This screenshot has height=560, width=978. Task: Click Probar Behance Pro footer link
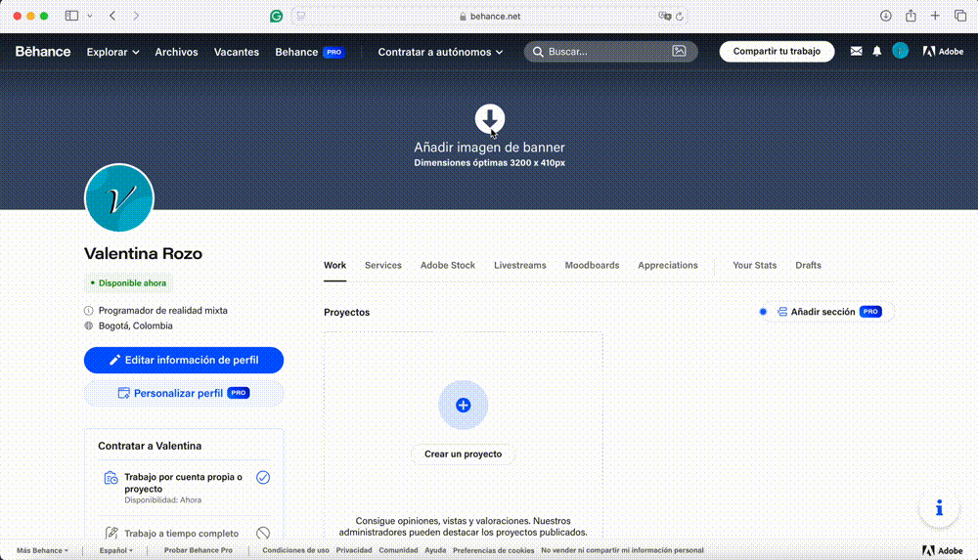tap(199, 550)
